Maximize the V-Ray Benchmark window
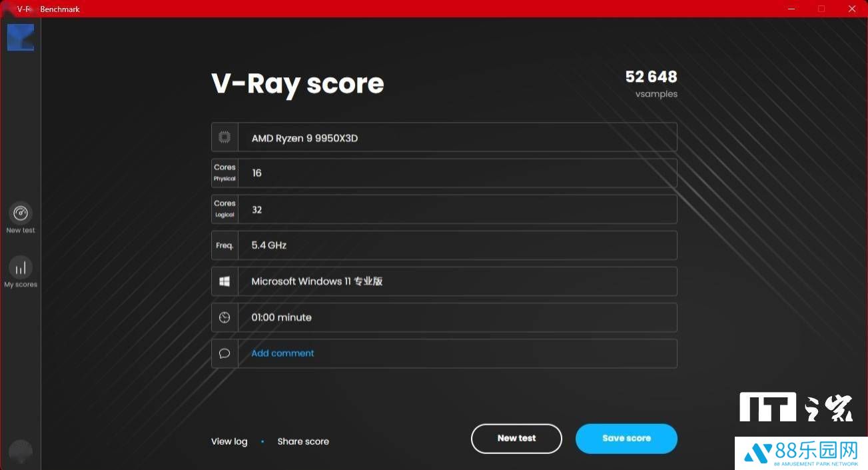 click(x=821, y=9)
